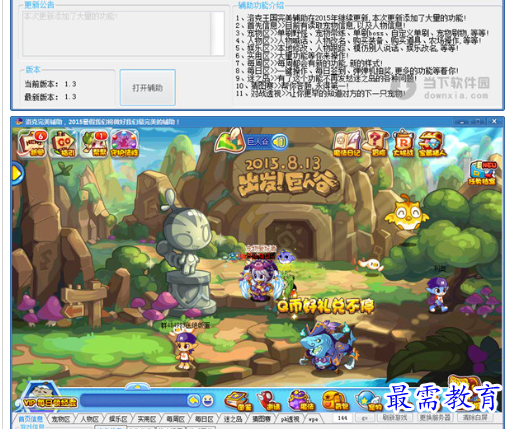The image size is (508, 429).
Task: Click the 打开辅助 button
Action: click(x=148, y=88)
